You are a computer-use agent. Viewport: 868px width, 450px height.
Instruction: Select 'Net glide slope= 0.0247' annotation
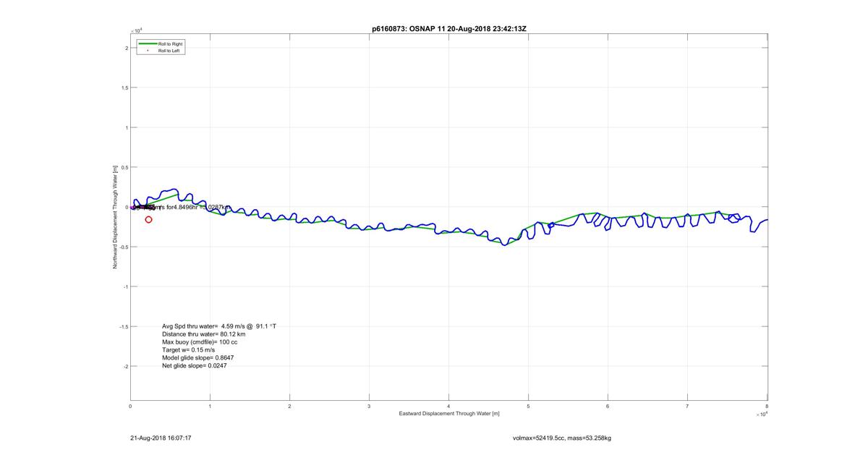tap(195, 366)
